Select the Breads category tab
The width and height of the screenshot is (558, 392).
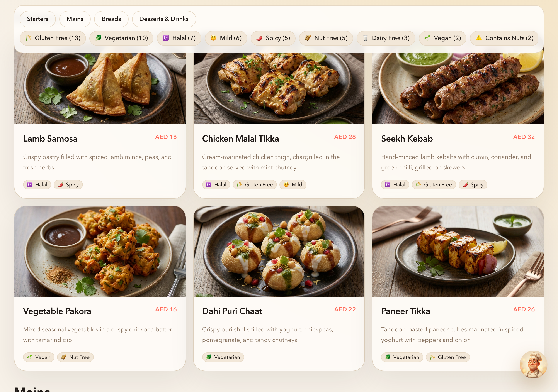tap(111, 19)
